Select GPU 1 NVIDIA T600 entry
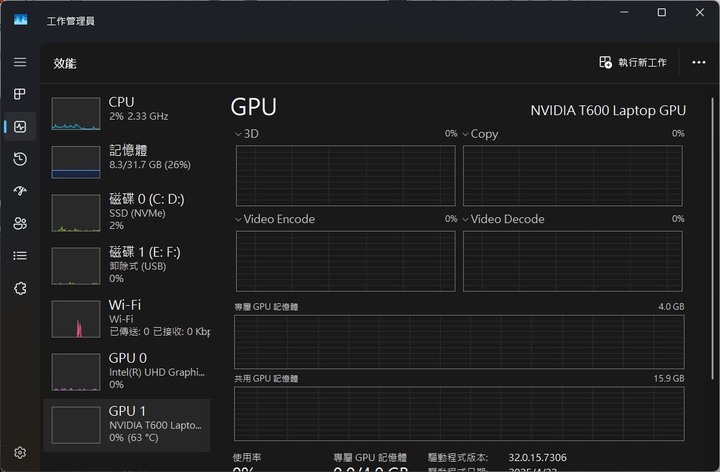This screenshot has height=472, width=720. pyautogui.click(x=127, y=425)
